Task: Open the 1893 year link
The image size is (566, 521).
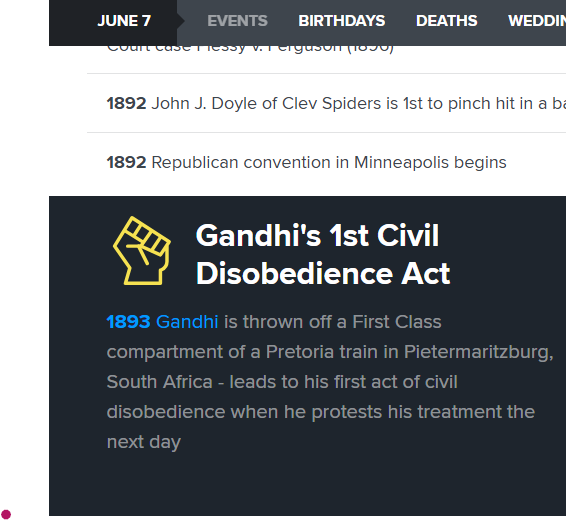Action: click(x=128, y=322)
